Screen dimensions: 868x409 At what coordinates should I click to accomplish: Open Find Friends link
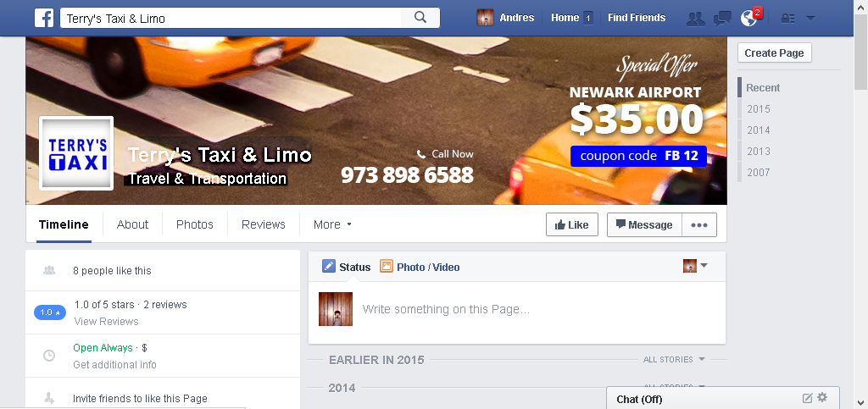tap(637, 18)
